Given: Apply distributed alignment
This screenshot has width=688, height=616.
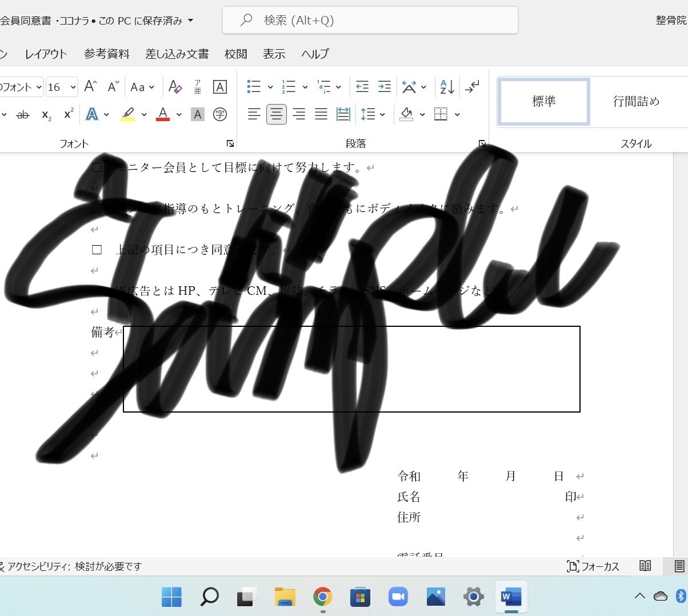Looking at the screenshot, I should [343, 114].
